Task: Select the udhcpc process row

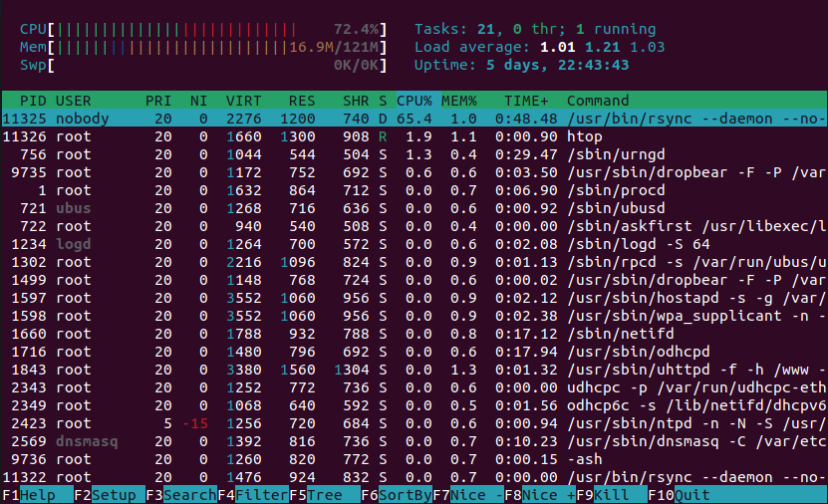Action: point(414,387)
